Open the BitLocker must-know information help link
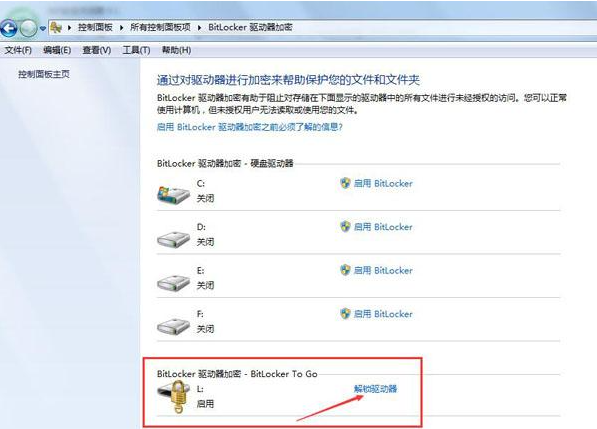This screenshot has width=597, height=429. tap(250, 127)
